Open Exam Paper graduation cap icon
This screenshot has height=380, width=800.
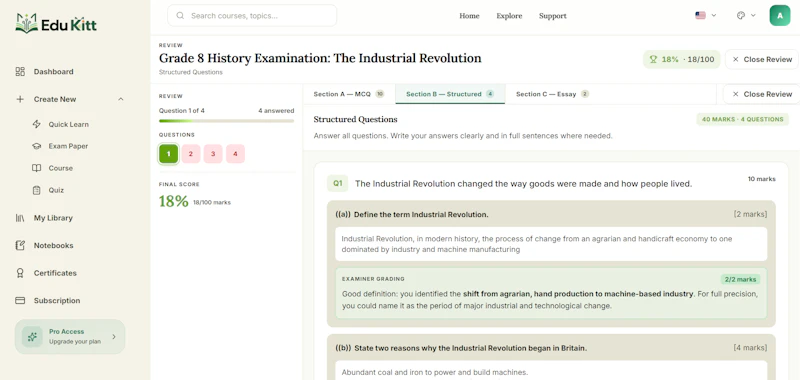point(36,146)
